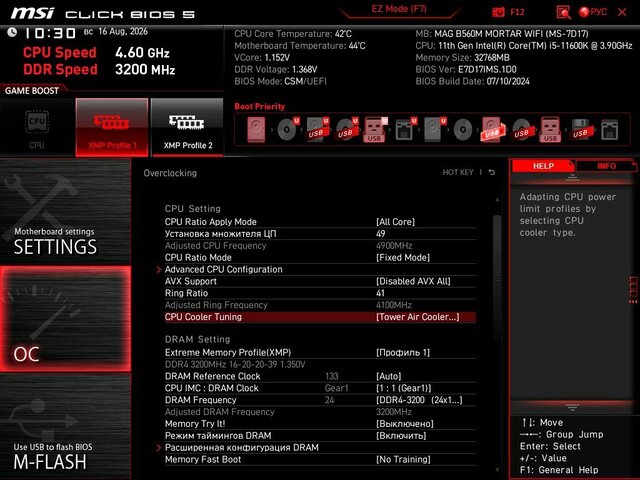Viewport: 640px width, 480px height.
Task: Click the HOT KEY back arrow icon
Action: click(492, 173)
